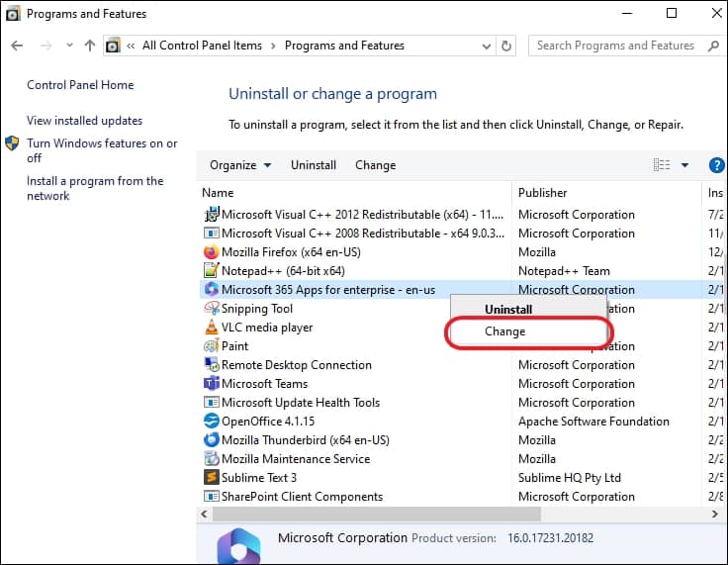Click the Visual C++ 2008 Redistributable icon
This screenshot has width=728, height=565.
click(x=212, y=233)
